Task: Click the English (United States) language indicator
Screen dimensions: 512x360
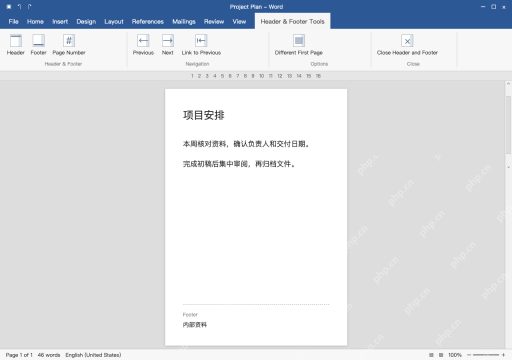Action: tap(93, 355)
